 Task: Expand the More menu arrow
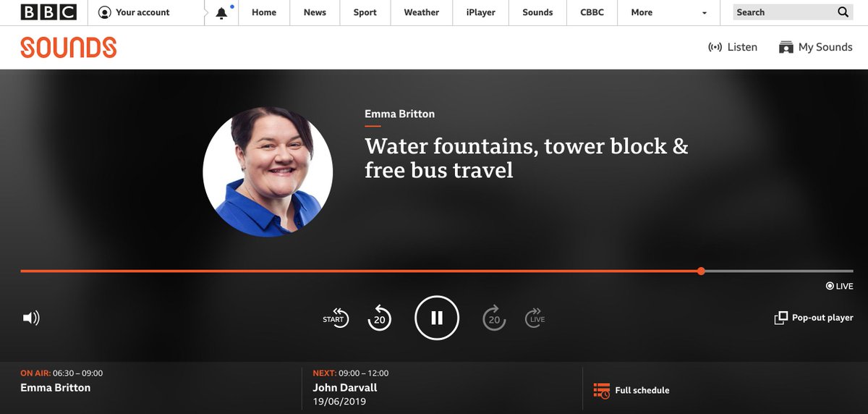point(705,13)
